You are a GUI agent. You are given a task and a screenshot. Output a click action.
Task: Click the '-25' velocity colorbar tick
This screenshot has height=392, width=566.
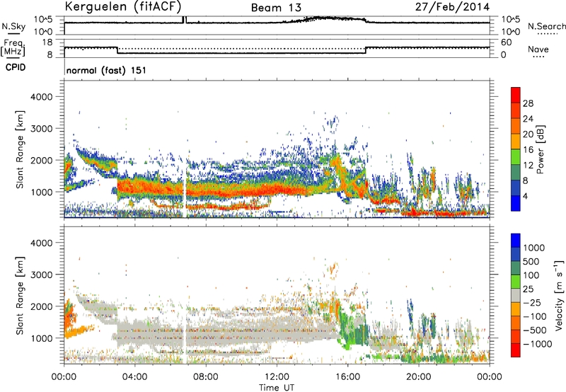[x=532, y=302]
